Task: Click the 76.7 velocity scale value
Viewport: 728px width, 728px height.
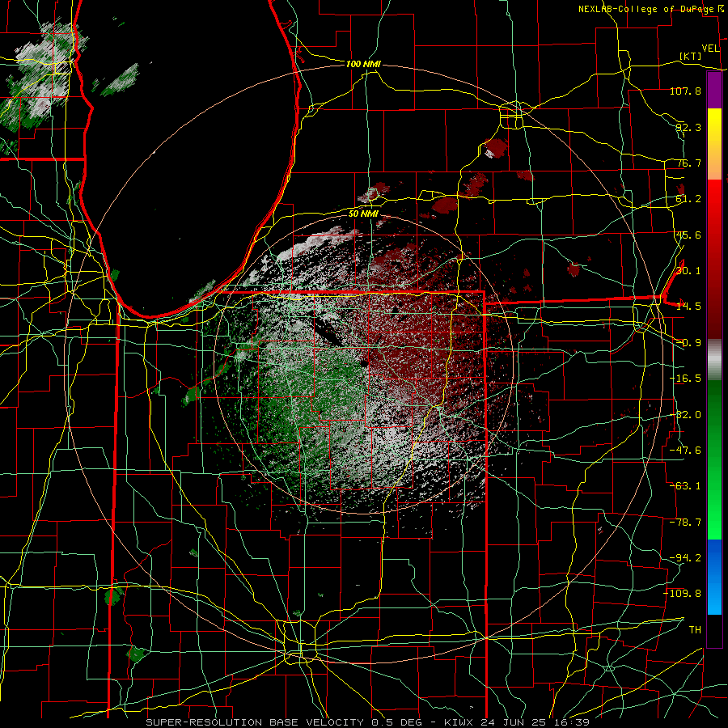Action: pos(688,163)
